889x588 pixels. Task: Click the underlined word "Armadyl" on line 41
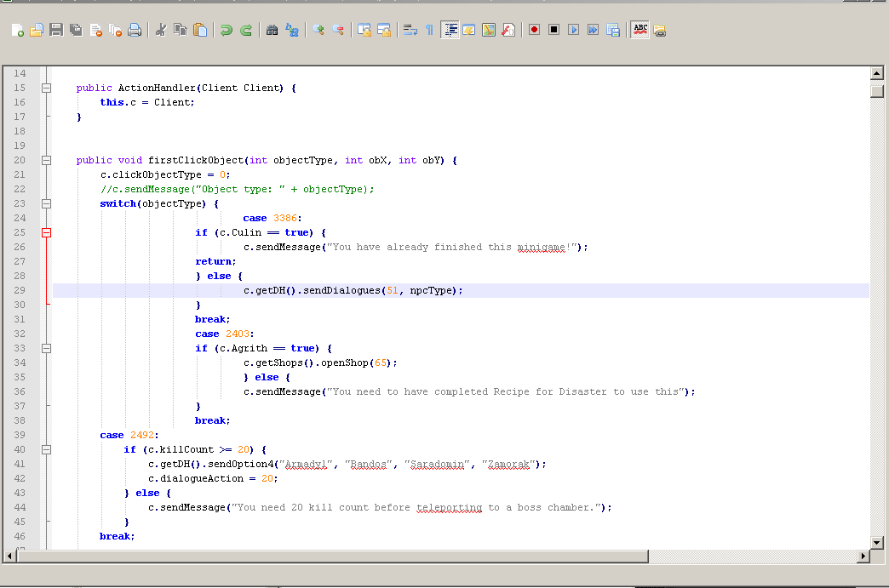click(307, 464)
